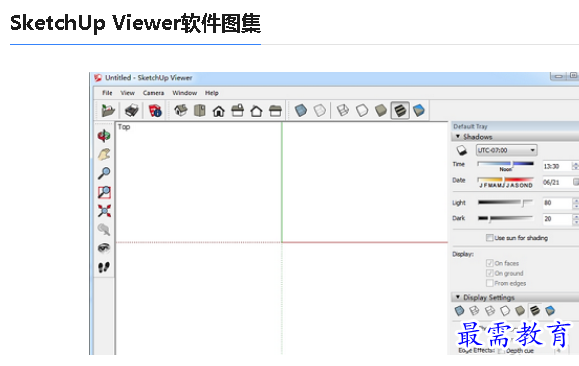Toggle X-Ray style in top toolbar
Image resolution: width=579 pixels, height=366 pixels.
[x=301, y=110]
